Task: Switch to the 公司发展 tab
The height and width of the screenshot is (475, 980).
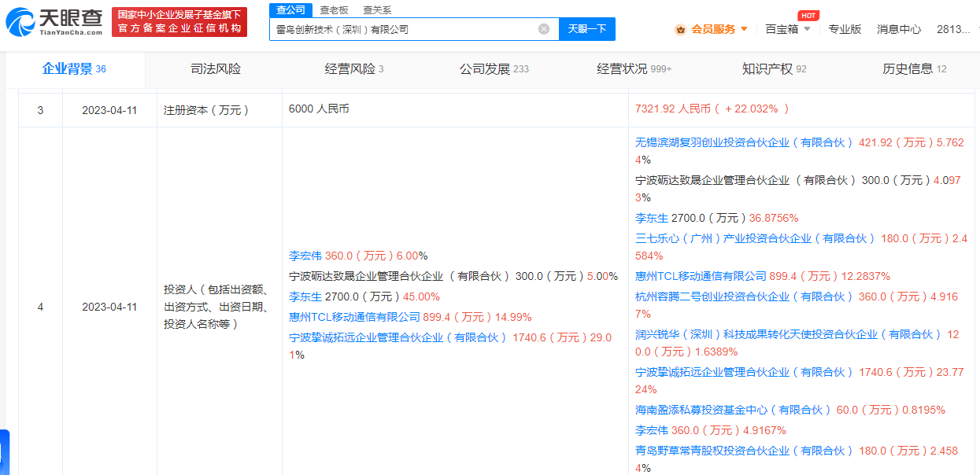Action: [x=494, y=69]
